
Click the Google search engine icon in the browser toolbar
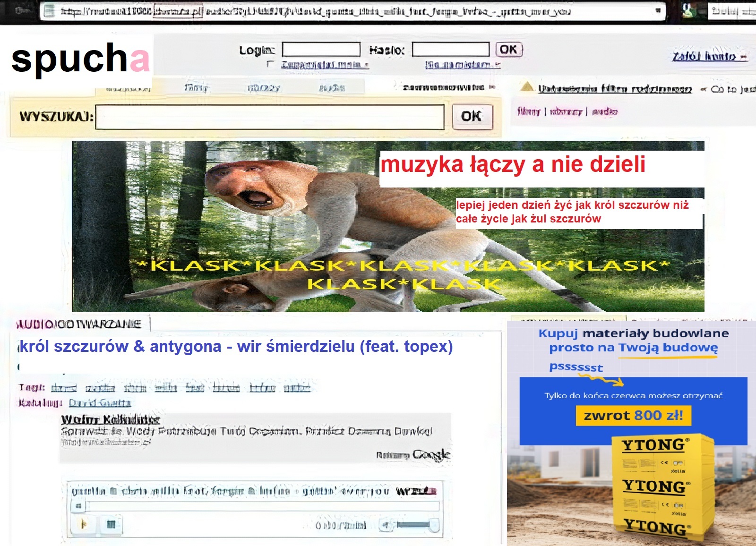[688, 10]
